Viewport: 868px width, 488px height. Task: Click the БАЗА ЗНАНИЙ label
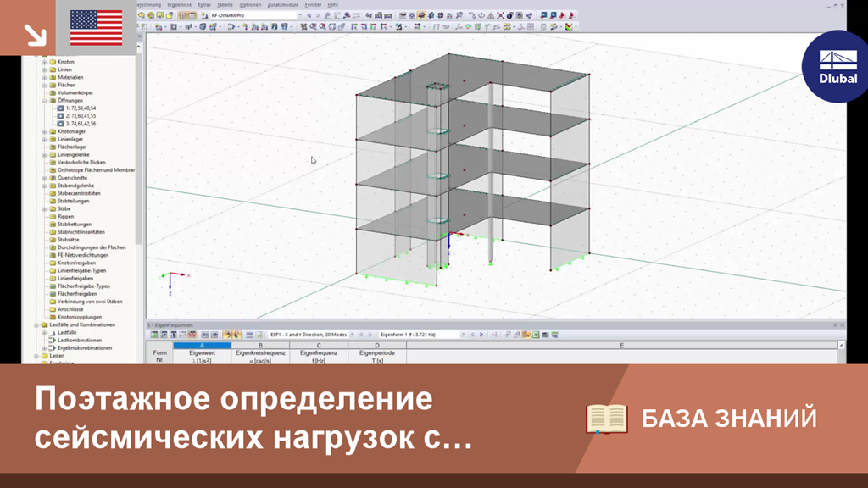pyautogui.click(x=729, y=419)
